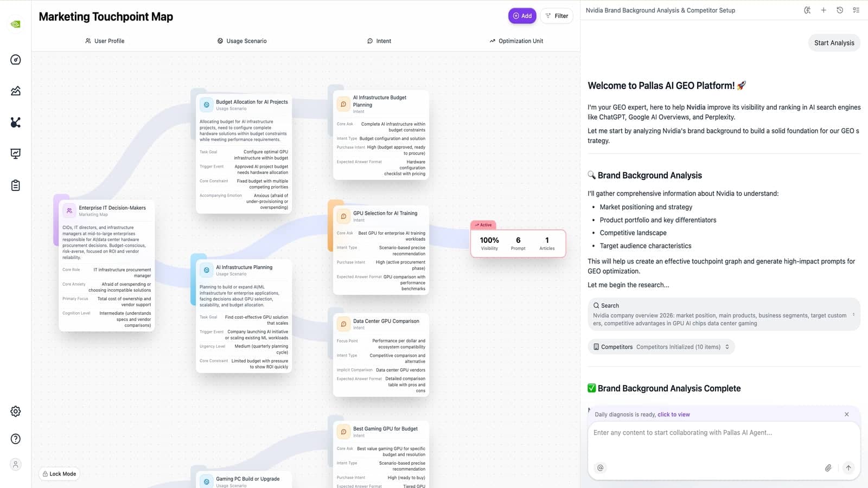Switch to the User Profile tab
Screen dimensions: 868x488
[x=105, y=41]
